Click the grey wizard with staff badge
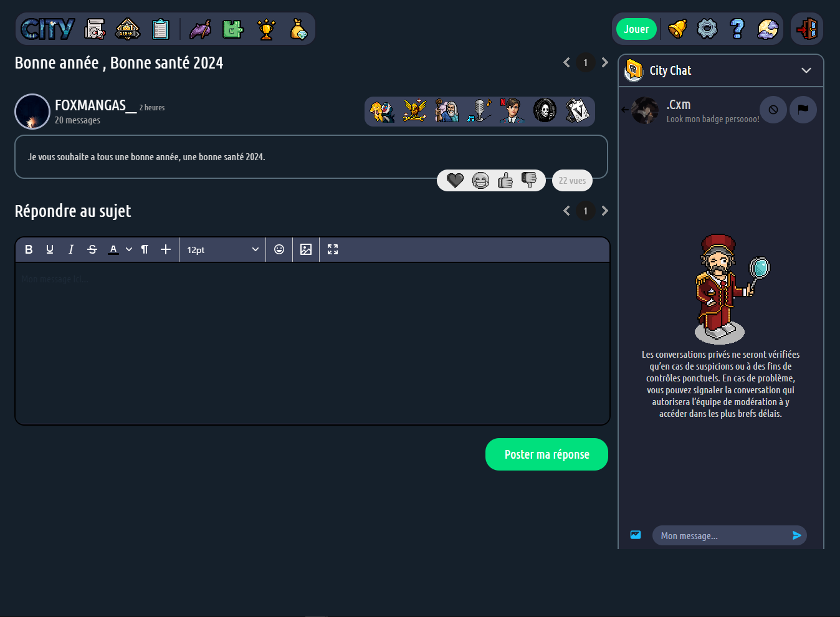The width and height of the screenshot is (840, 617). pos(447,111)
